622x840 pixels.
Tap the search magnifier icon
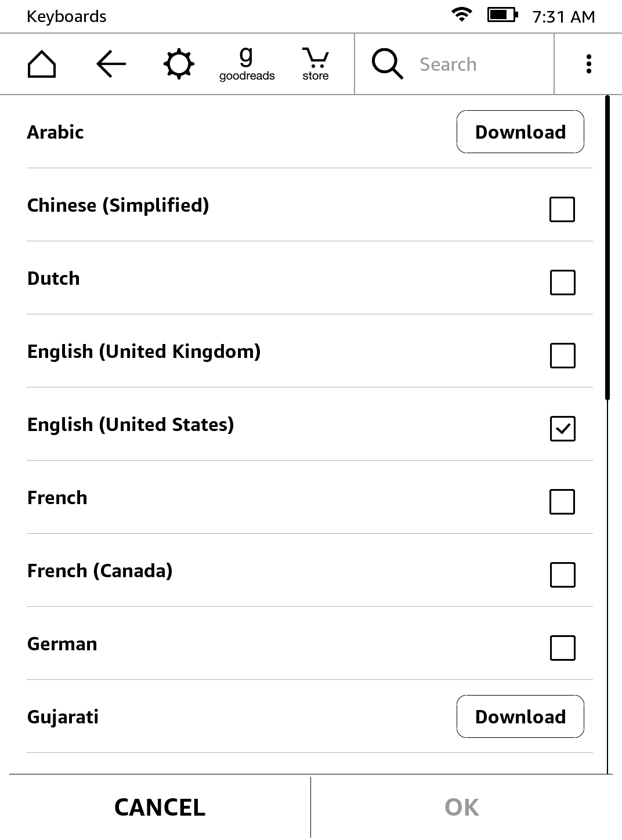coord(387,64)
